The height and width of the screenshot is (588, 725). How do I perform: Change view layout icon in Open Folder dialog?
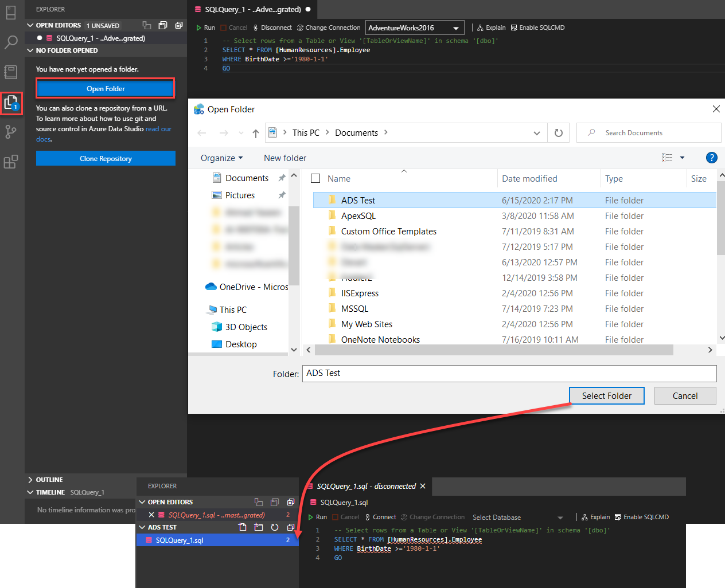[667, 158]
